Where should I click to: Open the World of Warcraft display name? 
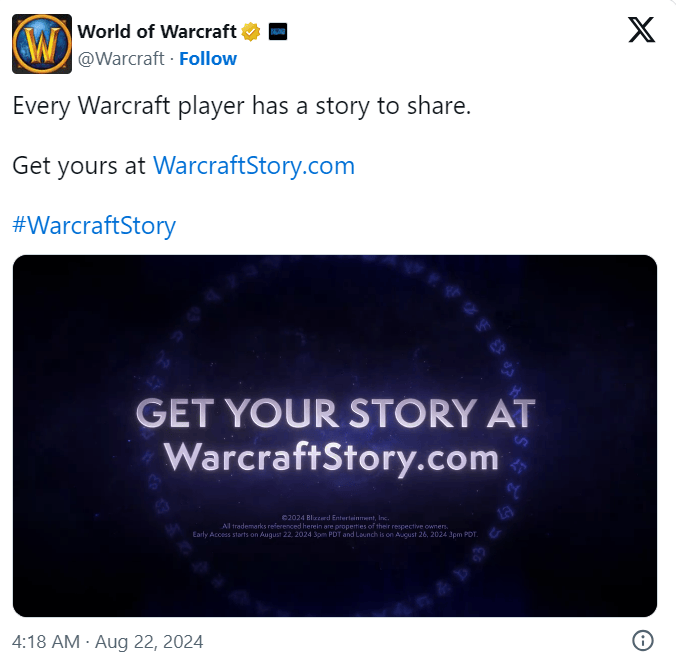point(157,32)
